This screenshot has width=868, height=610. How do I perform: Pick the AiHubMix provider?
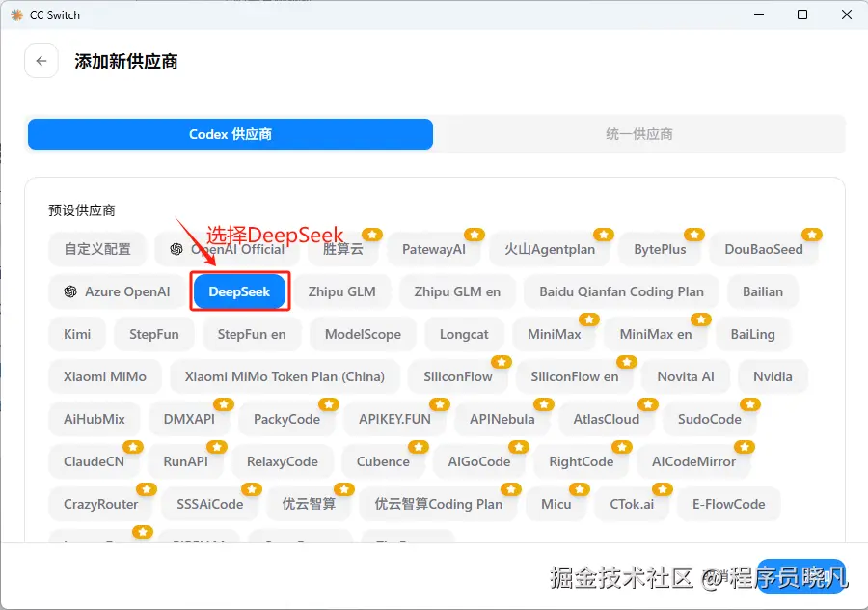tap(95, 419)
